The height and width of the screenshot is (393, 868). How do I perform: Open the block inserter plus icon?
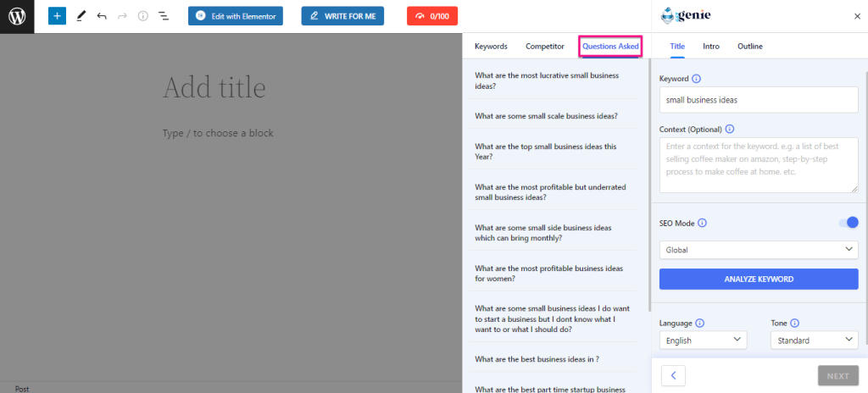pos(57,16)
